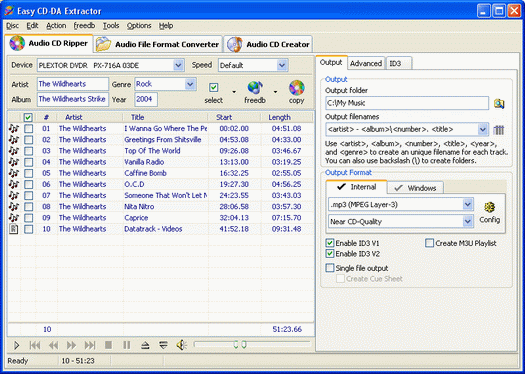Disable the Enable ID3 V2 checkbox
Image resolution: width=525 pixels, height=374 pixels.
[x=330, y=254]
